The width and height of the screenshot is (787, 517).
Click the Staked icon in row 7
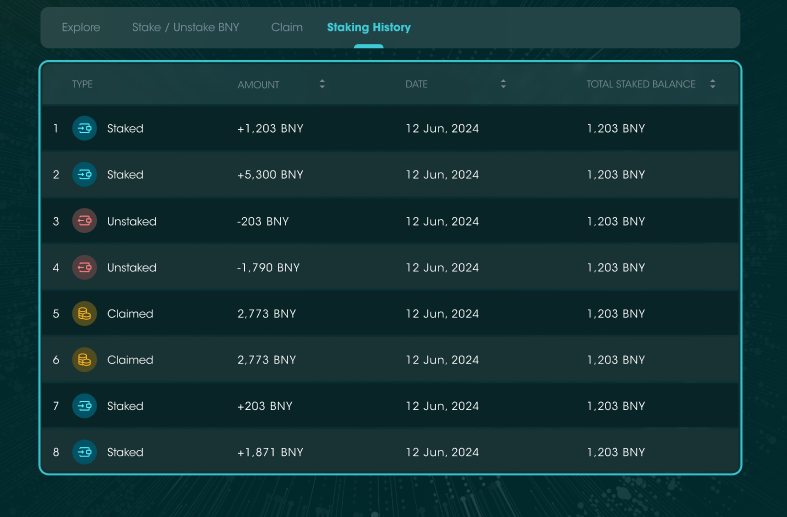click(85, 406)
